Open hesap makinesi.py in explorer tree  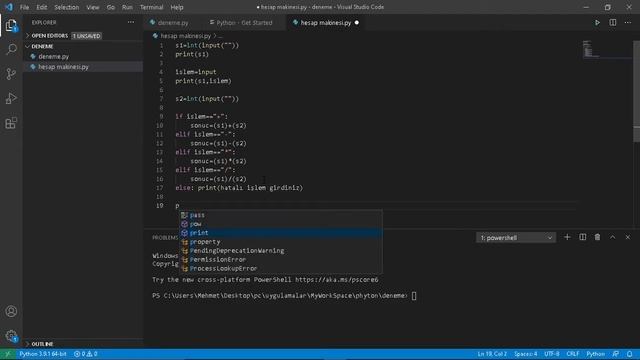click(63, 67)
